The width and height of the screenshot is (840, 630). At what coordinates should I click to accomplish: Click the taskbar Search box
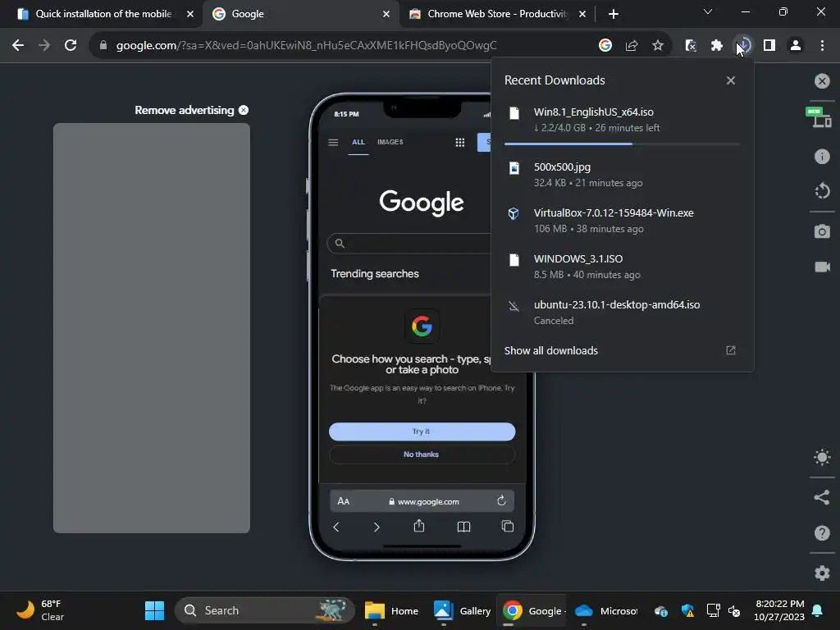tap(265, 610)
